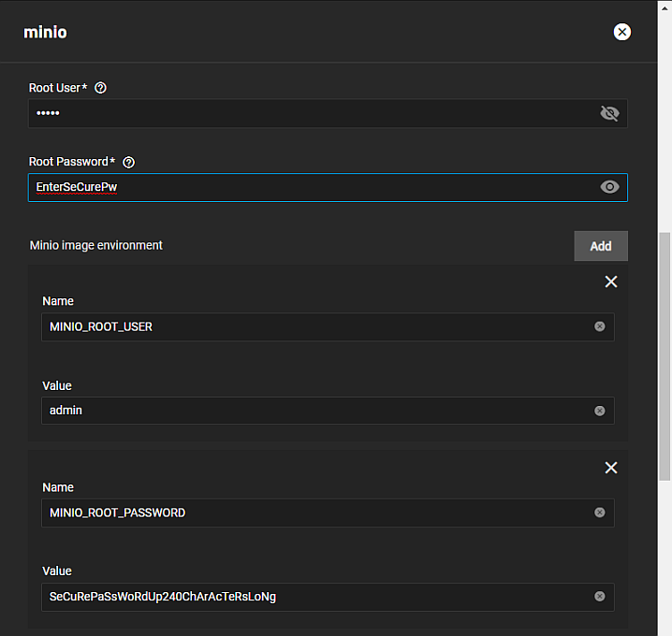Hide the Root Password text
Screen dimensions: 672x636
[609, 187]
